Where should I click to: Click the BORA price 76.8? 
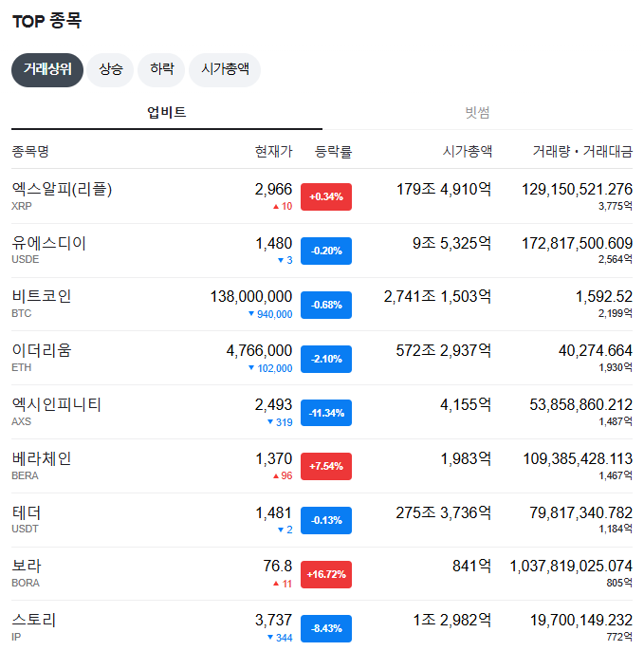(278, 566)
